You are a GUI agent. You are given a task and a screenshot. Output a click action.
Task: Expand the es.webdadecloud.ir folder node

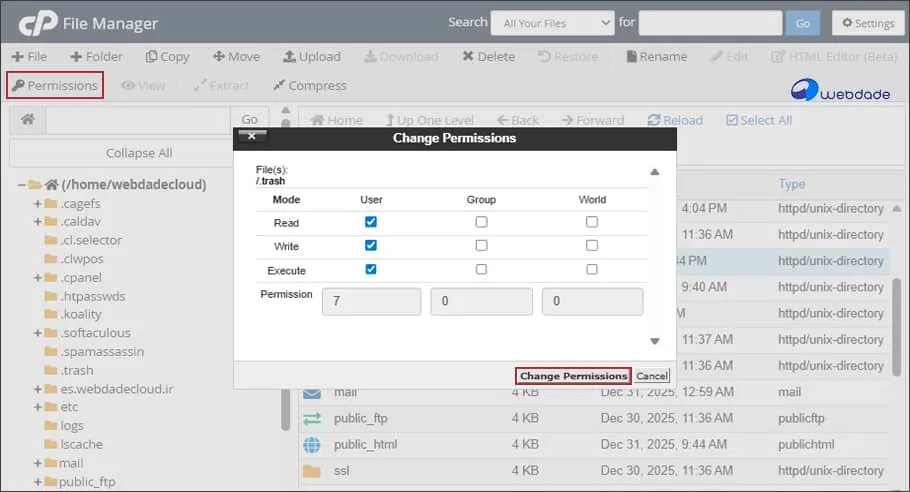(x=38, y=389)
